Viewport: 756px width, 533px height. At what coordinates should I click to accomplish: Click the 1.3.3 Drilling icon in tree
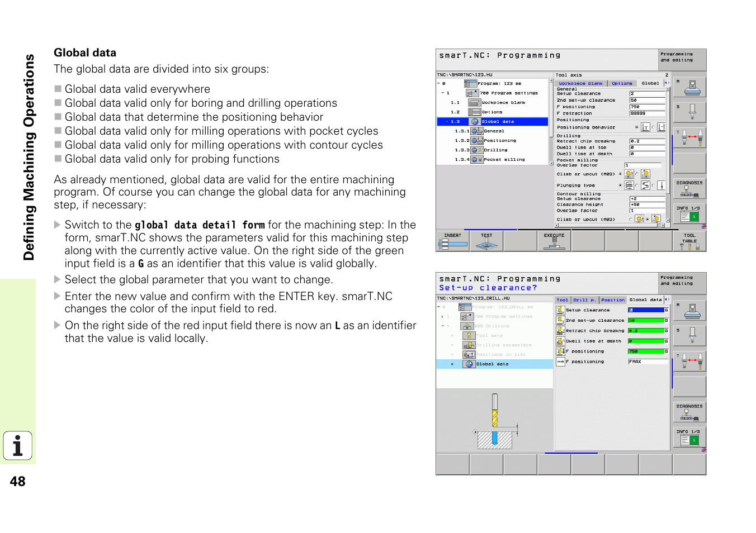point(477,150)
